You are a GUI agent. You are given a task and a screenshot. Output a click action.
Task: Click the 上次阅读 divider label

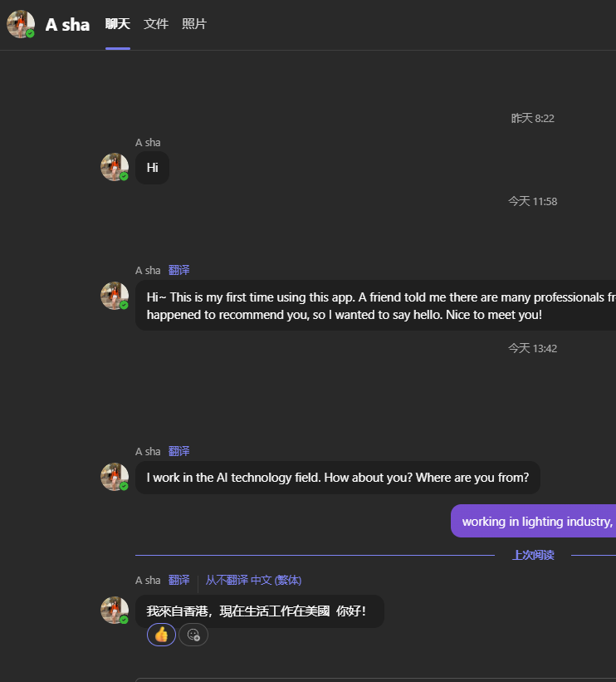[x=533, y=555]
